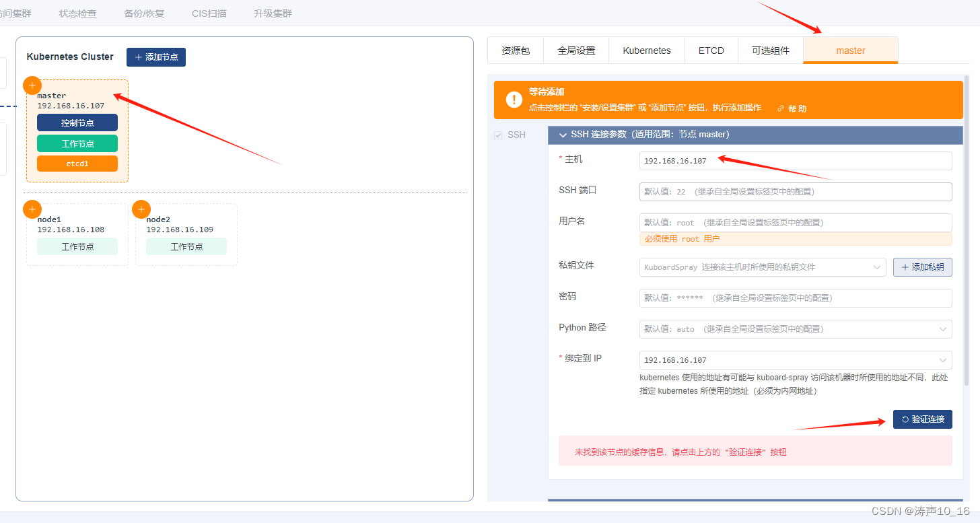Click the 控制节点 role on master
Image resolution: width=980 pixels, height=523 pixels.
[77, 123]
